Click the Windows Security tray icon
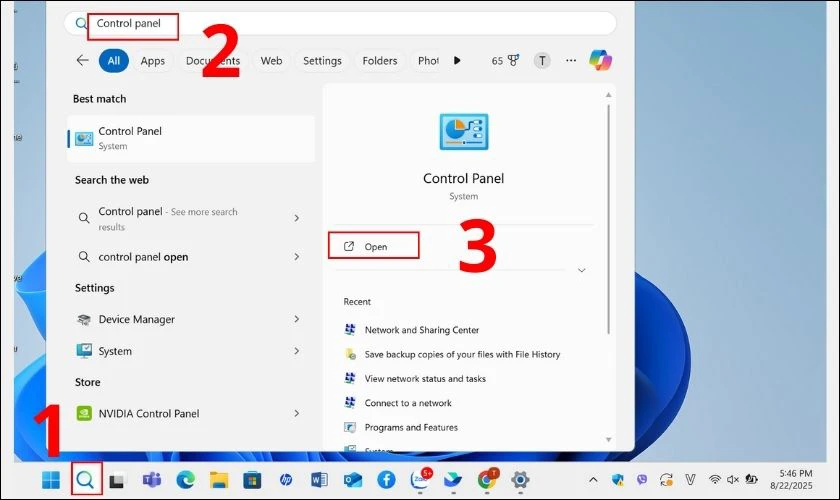 click(x=618, y=480)
